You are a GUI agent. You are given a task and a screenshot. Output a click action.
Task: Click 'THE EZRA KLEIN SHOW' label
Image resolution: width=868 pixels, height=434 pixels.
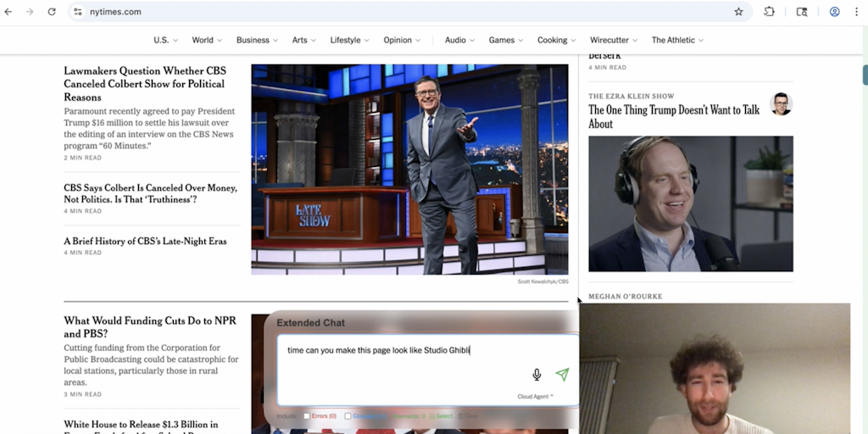[x=631, y=97]
